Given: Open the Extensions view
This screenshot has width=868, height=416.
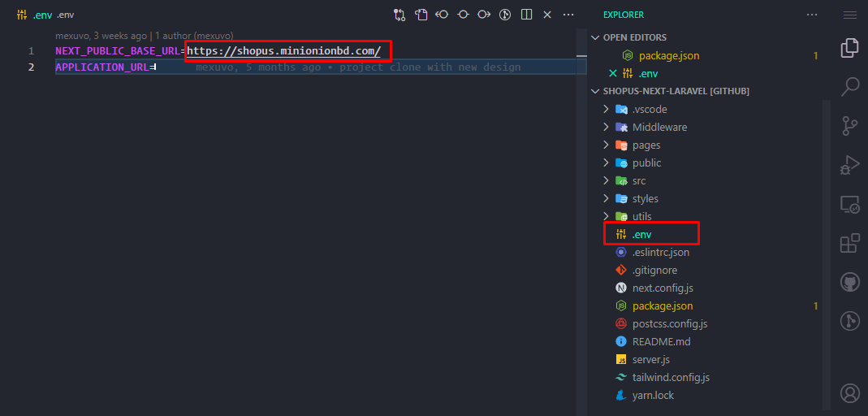Looking at the screenshot, I should [849, 243].
